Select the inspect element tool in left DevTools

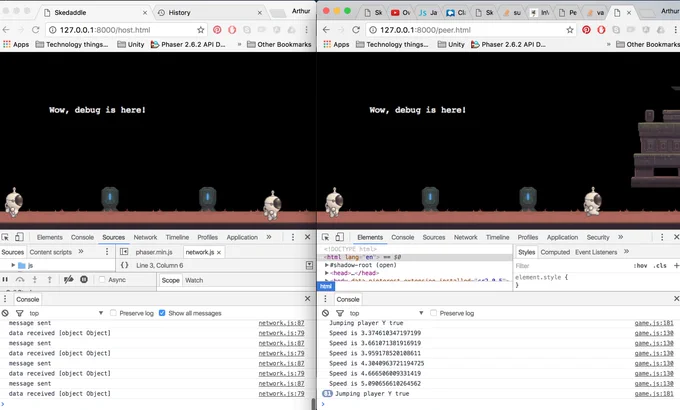[x=5, y=237]
